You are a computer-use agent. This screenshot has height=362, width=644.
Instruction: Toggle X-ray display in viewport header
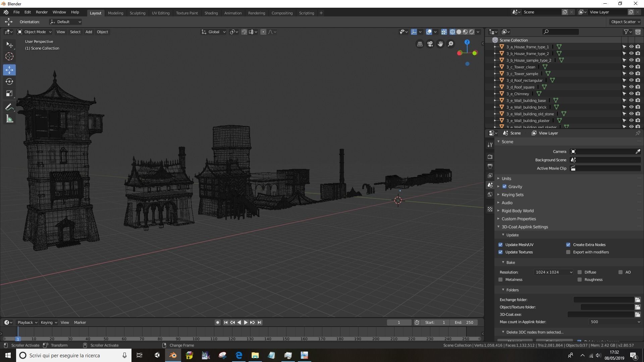(444, 32)
